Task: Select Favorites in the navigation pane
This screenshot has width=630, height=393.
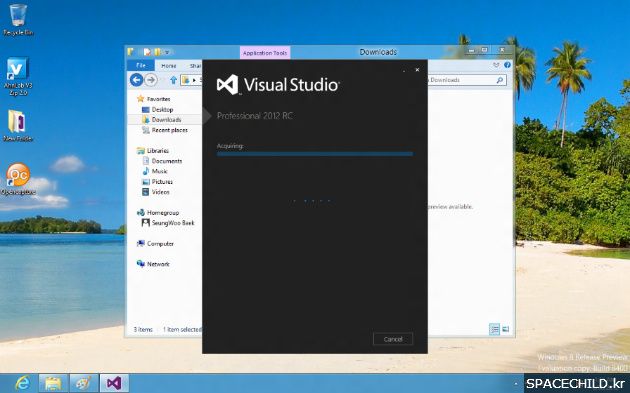Action: (x=158, y=99)
